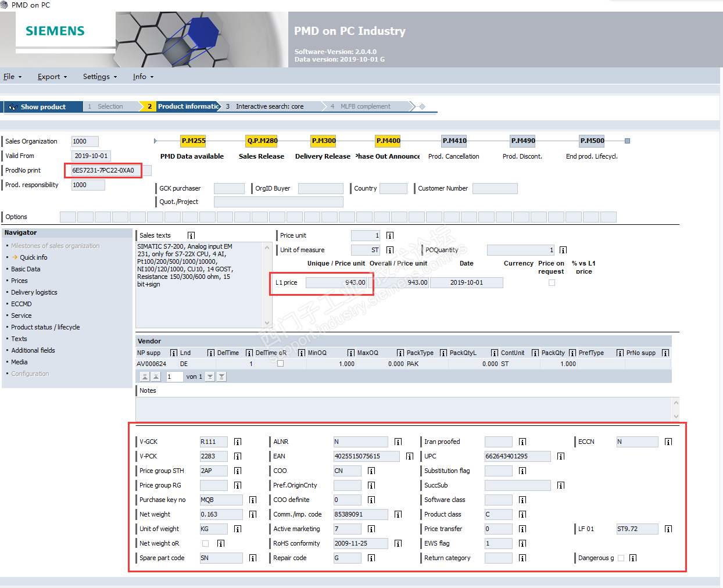Screen dimensions: 723x588
Task: Click the L1 price unique value field
Action: point(337,282)
